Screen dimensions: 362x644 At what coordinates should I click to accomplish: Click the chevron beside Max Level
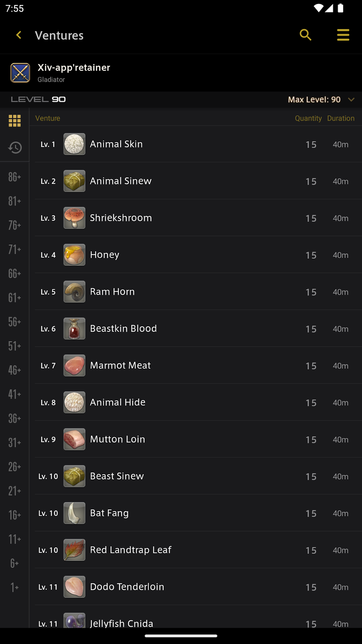point(351,100)
